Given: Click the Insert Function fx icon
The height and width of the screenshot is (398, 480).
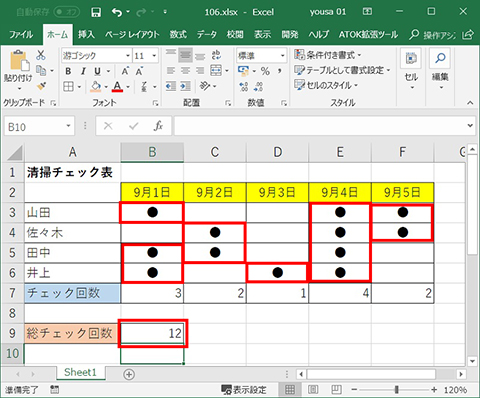Looking at the screenshot, I should (158, 126).
